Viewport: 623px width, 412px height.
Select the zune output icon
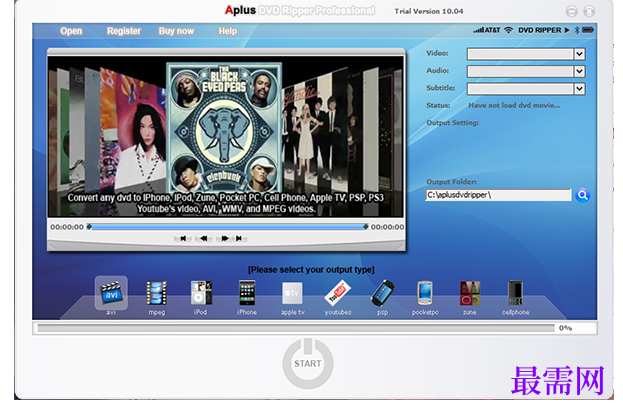(470, 293)
